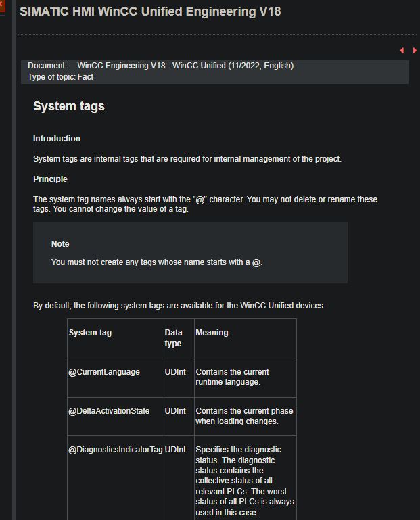Click the Document info line
The width and height of the screenshot is (420, 520).
coord(160,66)
